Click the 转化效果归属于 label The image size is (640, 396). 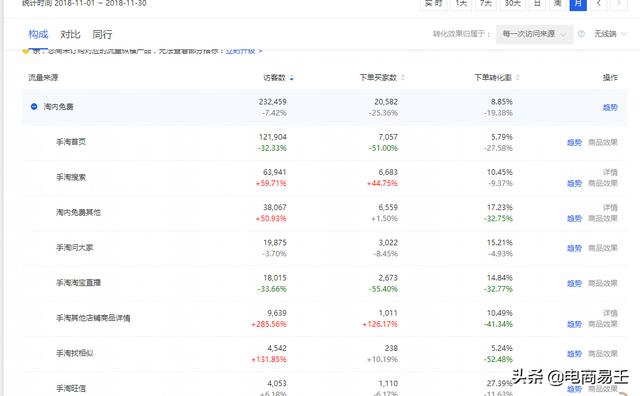click(461, 34)
